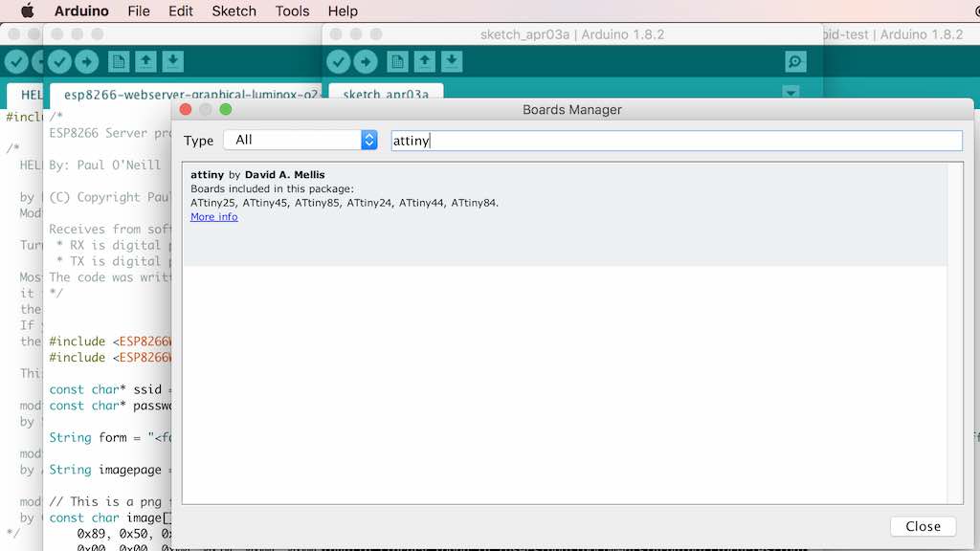Select the sketch_apr03a tab
Screen dimensions: 980x551
click(x=386, y=94)
